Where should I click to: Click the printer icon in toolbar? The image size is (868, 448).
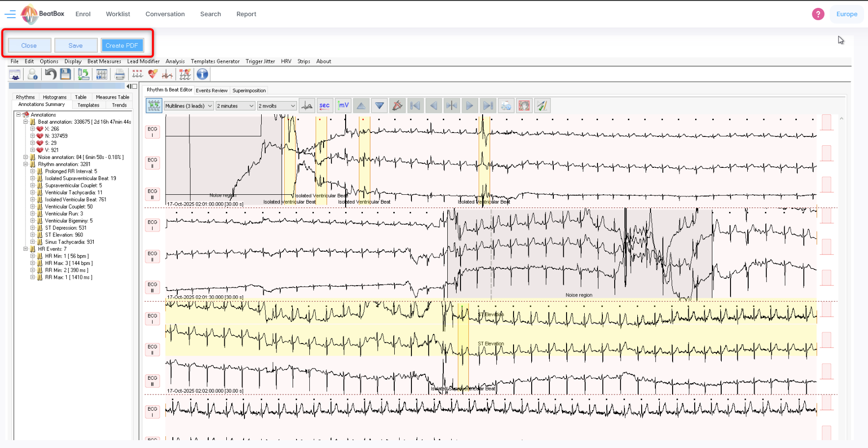point(120,74)
